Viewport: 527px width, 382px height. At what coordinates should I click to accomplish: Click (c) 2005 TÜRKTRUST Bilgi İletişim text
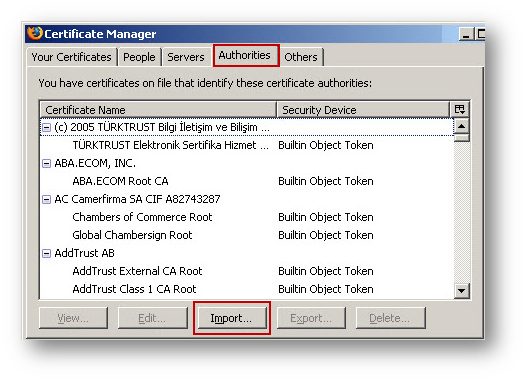point(162,127)
